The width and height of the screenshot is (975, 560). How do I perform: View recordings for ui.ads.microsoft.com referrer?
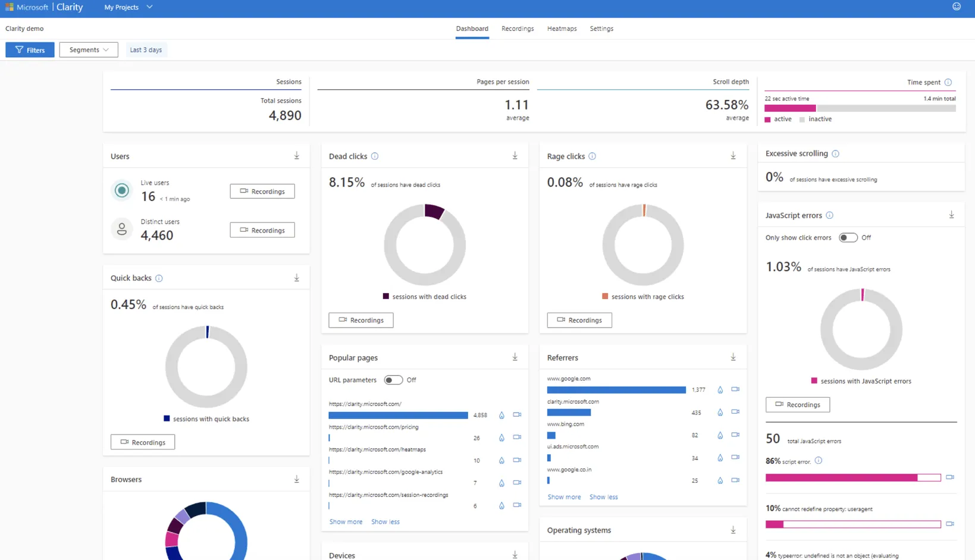pyautogui.click(x=735, y=457)
